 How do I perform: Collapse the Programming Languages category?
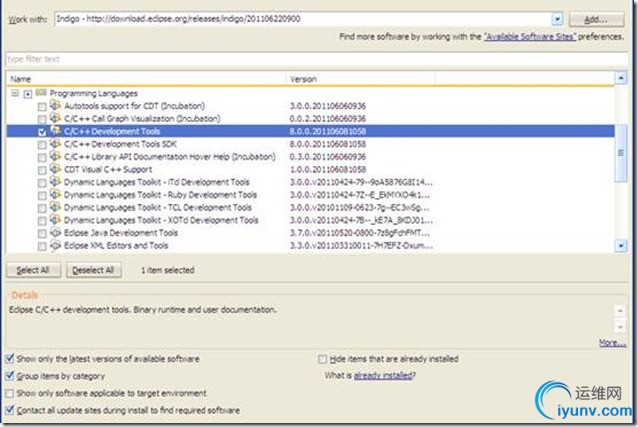point(15,93)
